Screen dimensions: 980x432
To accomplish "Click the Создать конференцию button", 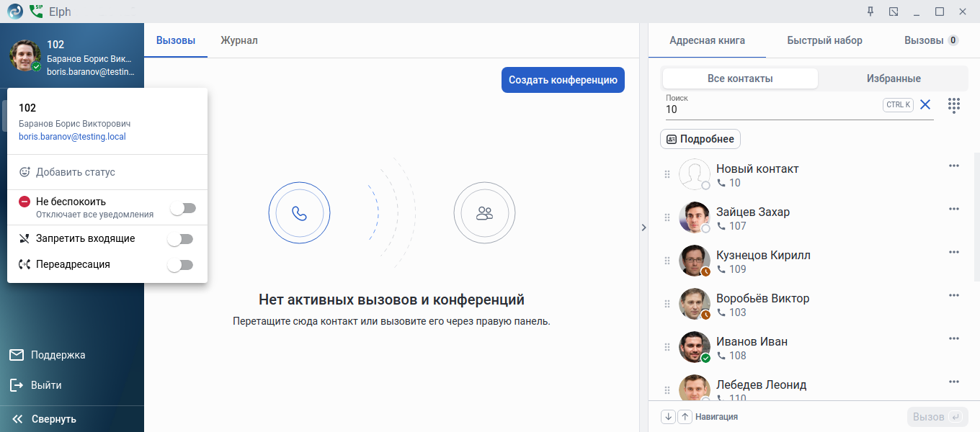I will (x=563, y=80).
